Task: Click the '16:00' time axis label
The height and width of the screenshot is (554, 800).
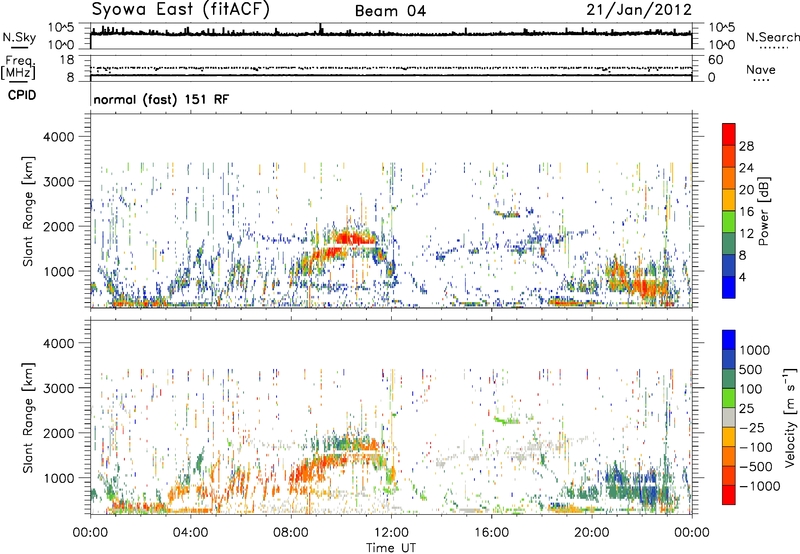Action: click(x=491, y=533)
